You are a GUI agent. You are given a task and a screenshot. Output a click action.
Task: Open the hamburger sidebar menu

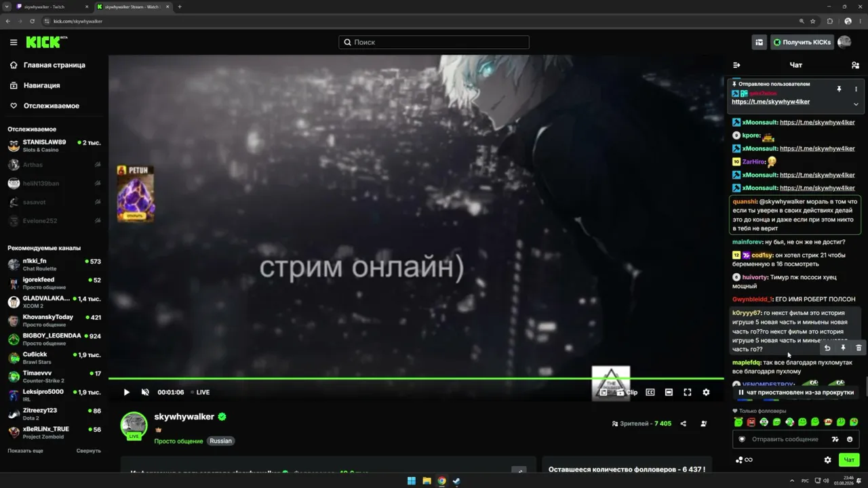pyautogui.click(x=14, y=42)
